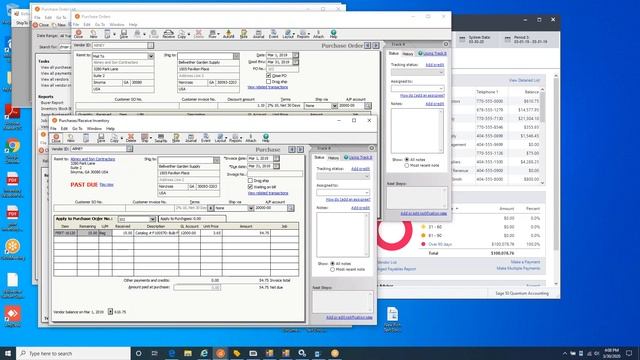Switch to History tab in Purchases Track It
The height and width of the screenshot is (360, 640).
[x=333, y=158]
